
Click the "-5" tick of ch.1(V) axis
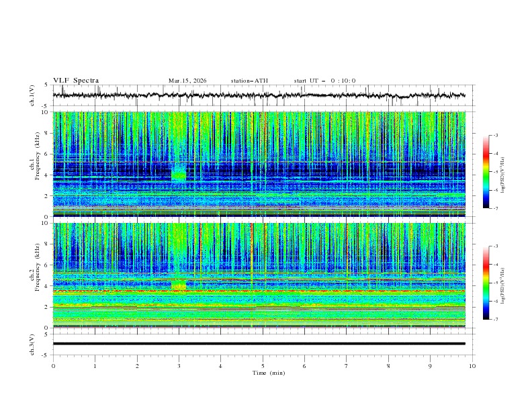46,106
